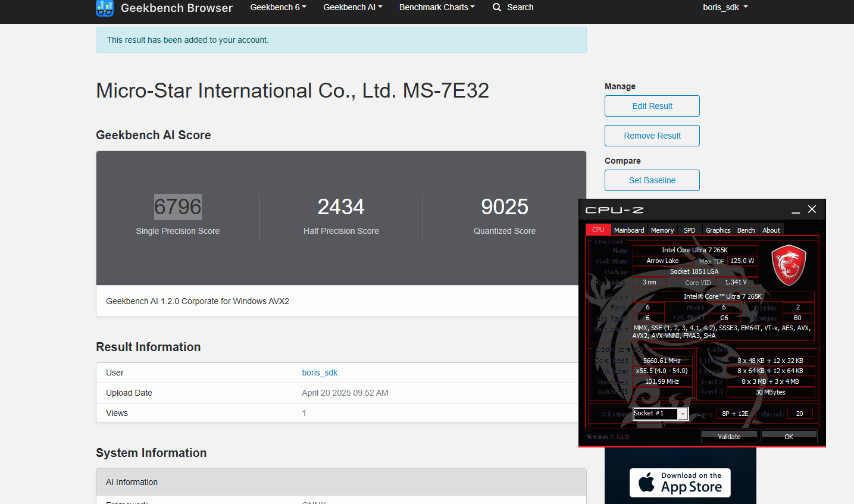This screenshot has height=504, width=854.
Task: Click the 1.341 V Core VID value
Action: coord(736,282)
